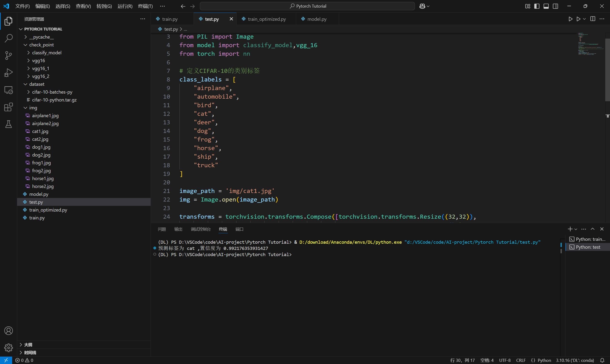The image size is (610, 364).
Task: Open Remote Explorer in activity bar
Action: pos(9,90)
